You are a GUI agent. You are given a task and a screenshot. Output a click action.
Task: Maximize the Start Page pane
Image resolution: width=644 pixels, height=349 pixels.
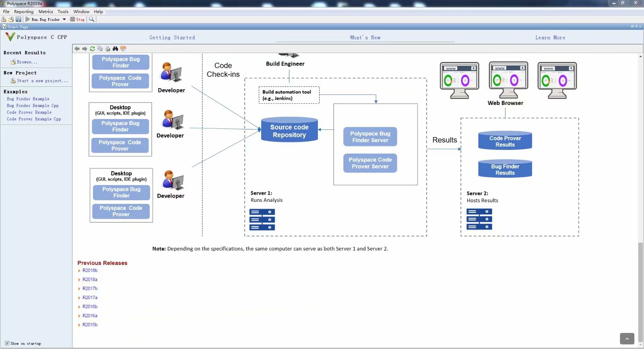[x=636, y=27]
